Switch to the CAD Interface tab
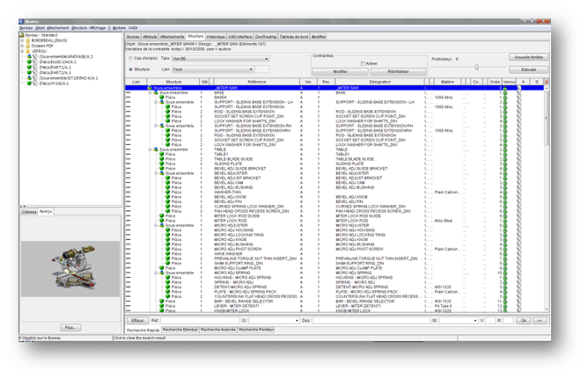Screen dimensions: 588x379 [x=240, y=37]
